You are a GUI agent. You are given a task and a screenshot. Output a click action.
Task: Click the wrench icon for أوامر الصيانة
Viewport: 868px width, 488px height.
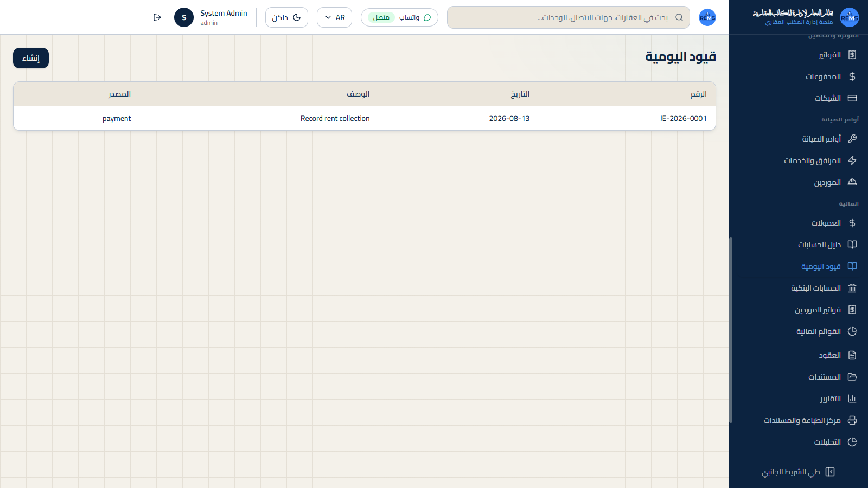tap(852, 139)
